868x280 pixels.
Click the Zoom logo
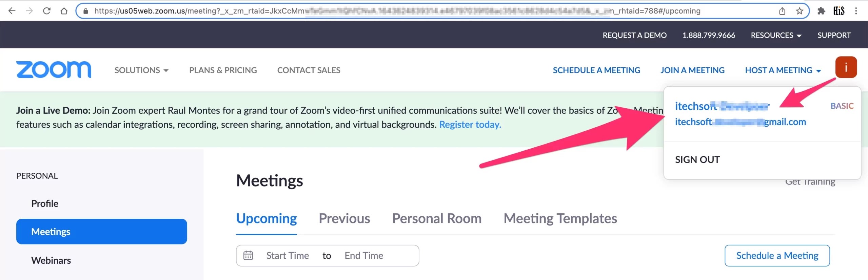pos(54,70)
